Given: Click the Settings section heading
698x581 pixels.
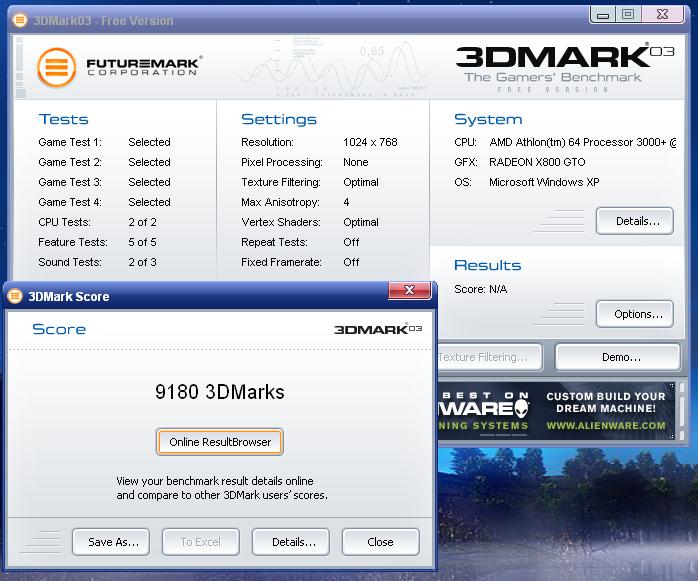Looking at the screenshot, I should click(x=279, y=119).
